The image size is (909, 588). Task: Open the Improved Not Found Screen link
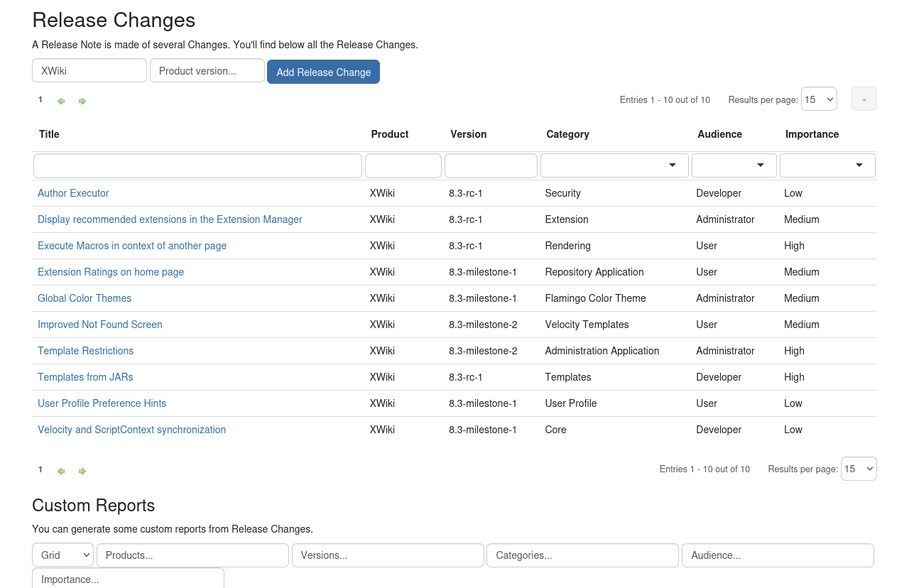(100, 325)
